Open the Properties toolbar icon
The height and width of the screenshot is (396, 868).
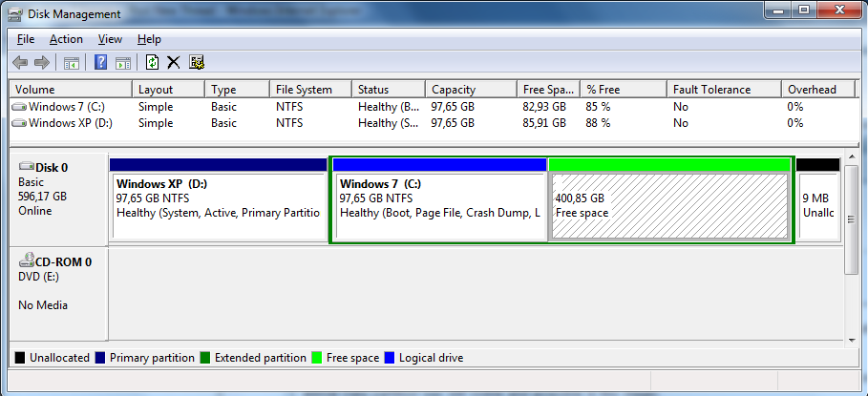[197, 62]
